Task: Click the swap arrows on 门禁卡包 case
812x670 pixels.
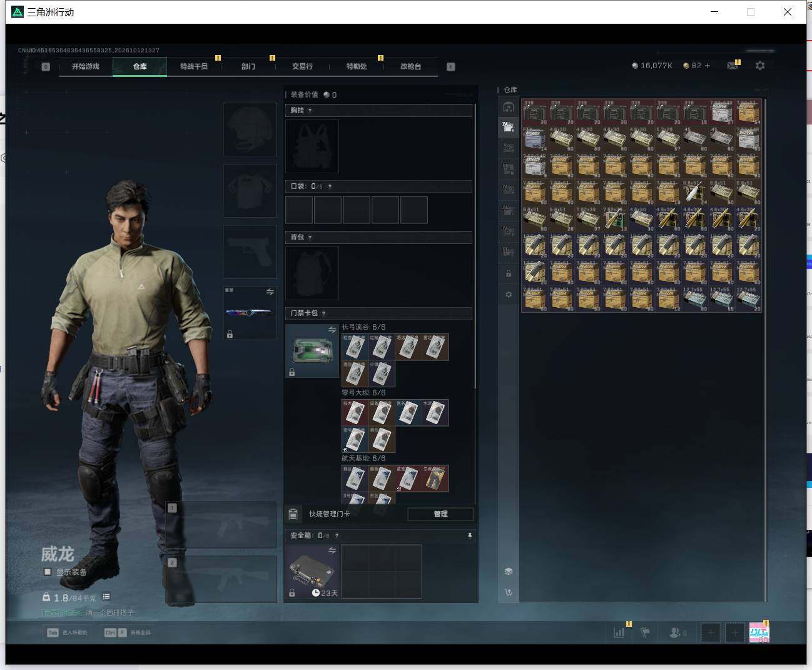Action: click(x=332, y=330)
